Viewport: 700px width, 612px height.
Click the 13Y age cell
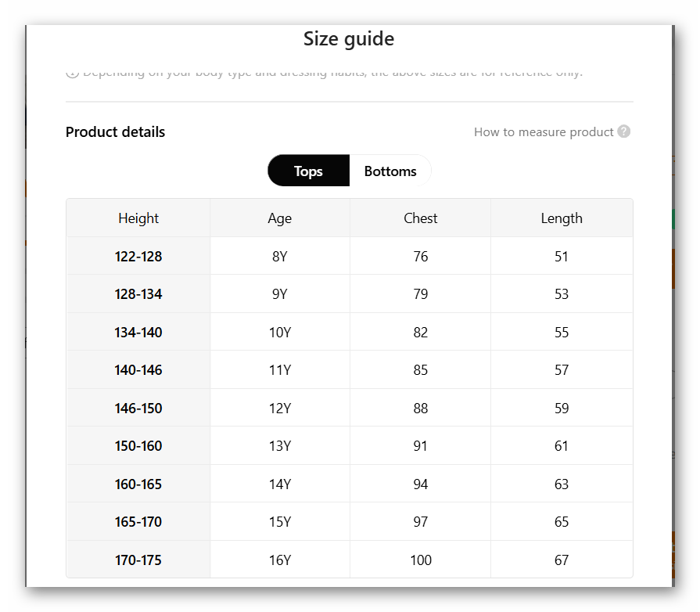[279, 446]
